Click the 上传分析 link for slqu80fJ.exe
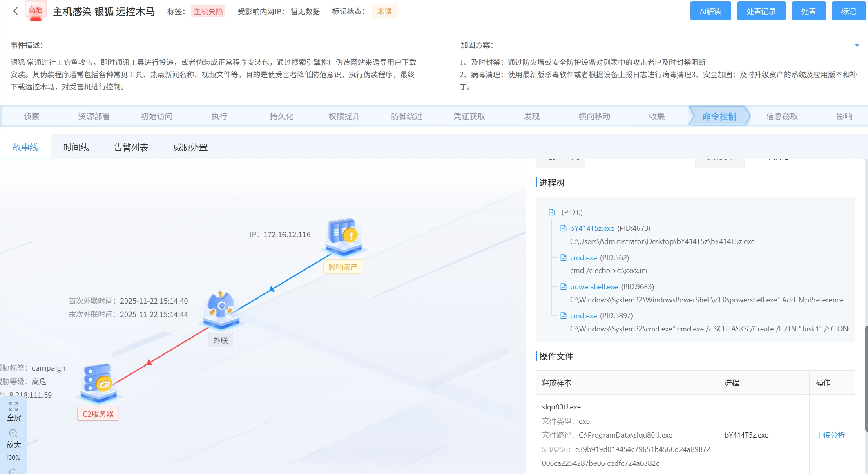This screenshot has height=474, width=868. pyautogui.click(x=831, y=435)
